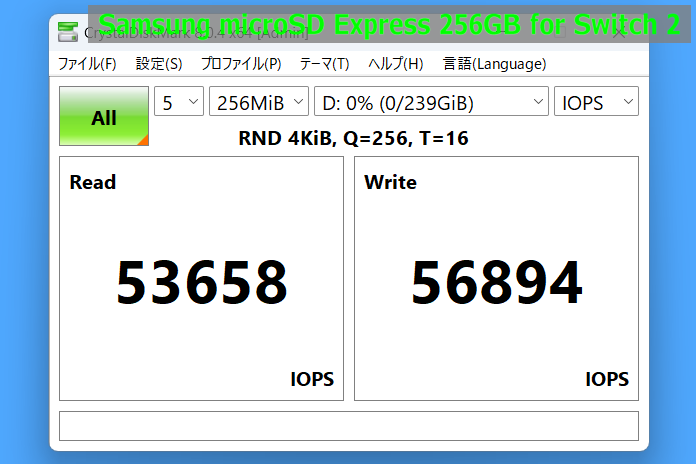Click the Read heading in left panel

(x=92, y=182)
